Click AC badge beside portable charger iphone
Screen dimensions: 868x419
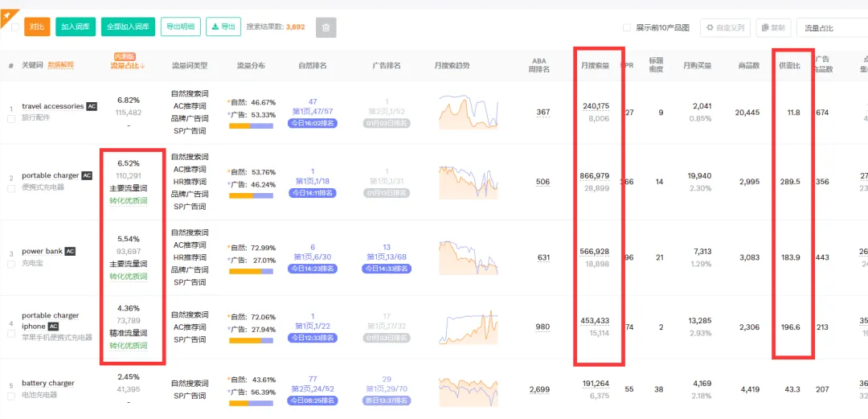coord(53,327)
